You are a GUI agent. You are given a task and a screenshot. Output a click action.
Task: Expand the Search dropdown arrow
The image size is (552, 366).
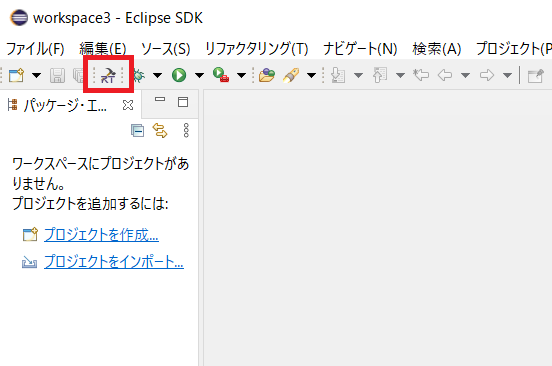click(x=311, y=75)
